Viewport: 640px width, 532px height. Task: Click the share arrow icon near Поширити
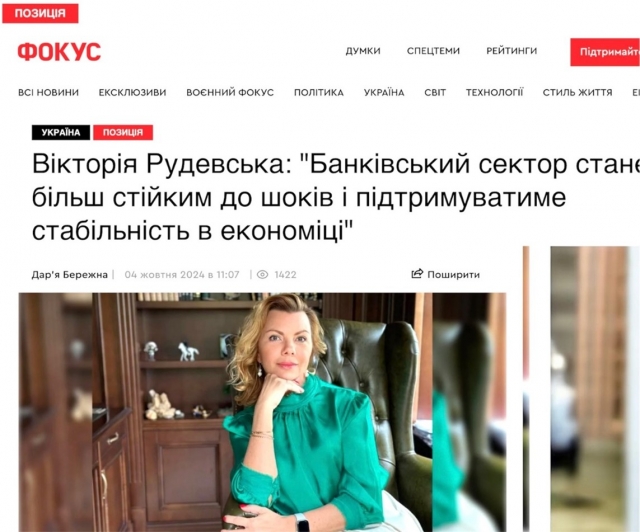417,274
